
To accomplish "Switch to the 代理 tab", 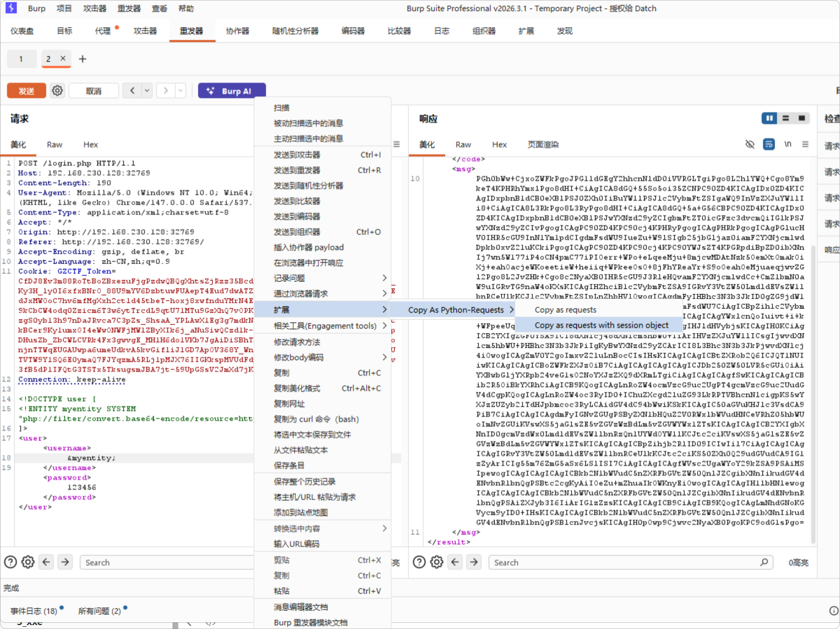I will click(103, 31).
